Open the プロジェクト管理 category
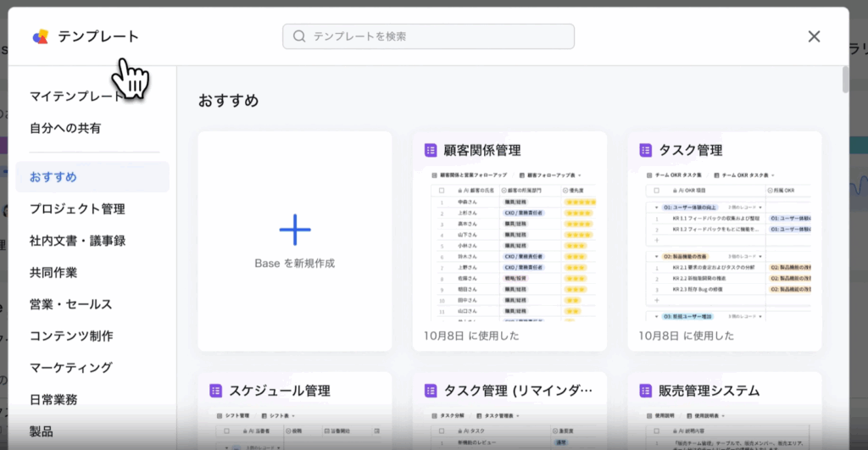868x450 pixels. point(77,208)
